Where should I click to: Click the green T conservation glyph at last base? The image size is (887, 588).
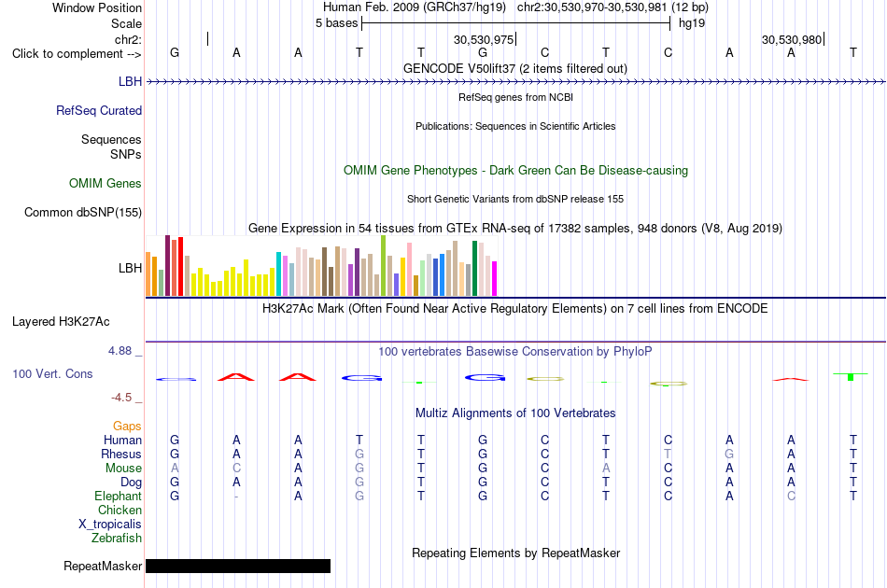point(851,376)
